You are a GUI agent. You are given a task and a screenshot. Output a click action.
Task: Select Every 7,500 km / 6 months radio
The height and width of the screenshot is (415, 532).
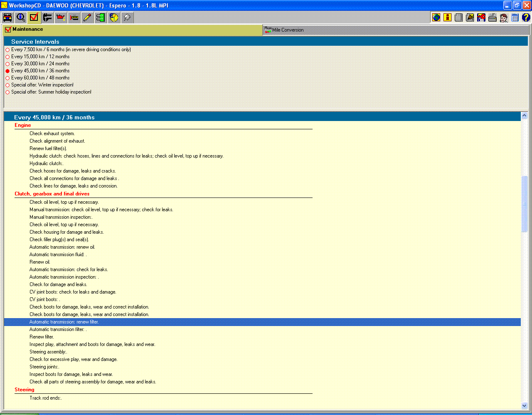[7, 50]
